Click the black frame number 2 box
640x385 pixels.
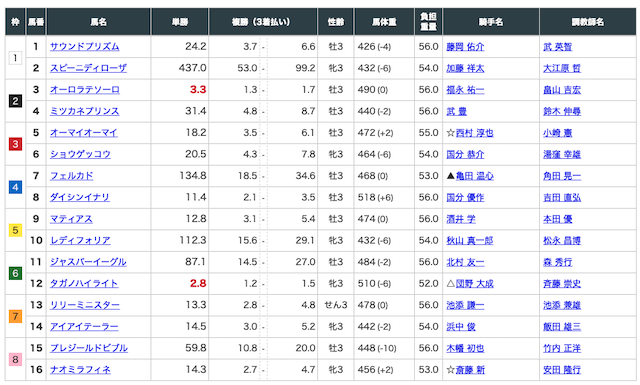pos(15,101)
